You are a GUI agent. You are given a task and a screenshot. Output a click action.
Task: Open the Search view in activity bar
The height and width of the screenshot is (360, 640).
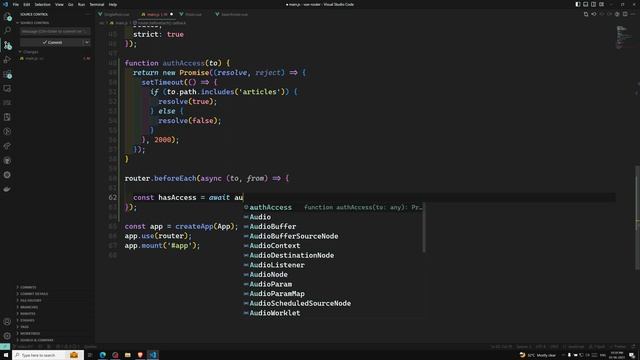[7, 31]
